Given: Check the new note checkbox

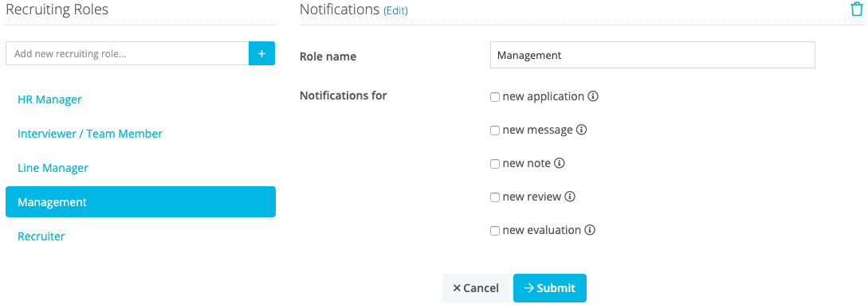Looking at the screenshot, I should [495, 164].
